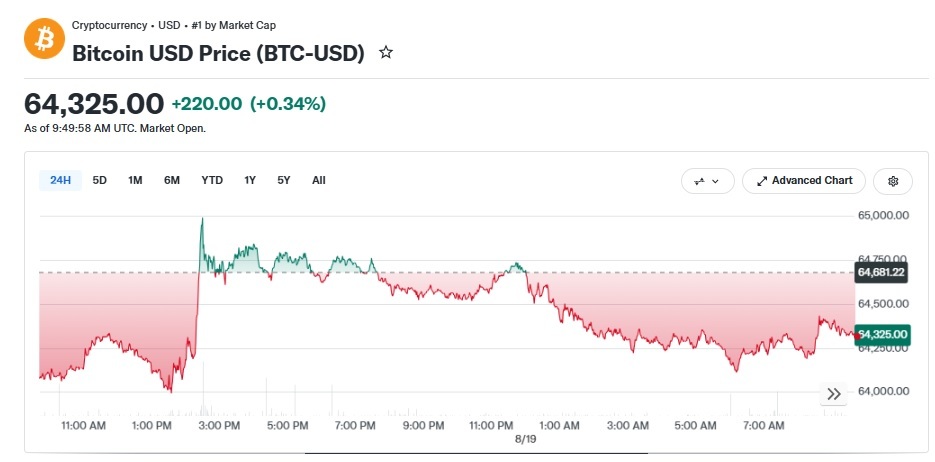
Task: Click the 3:00 PM price spike peak
Action: 202,219
